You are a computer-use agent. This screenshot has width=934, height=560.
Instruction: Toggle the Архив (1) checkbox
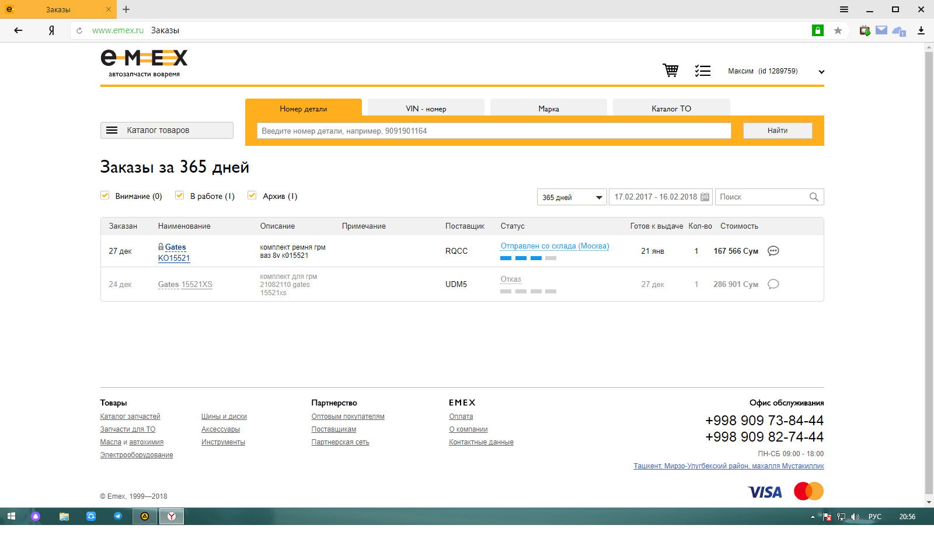pos(252,195)
